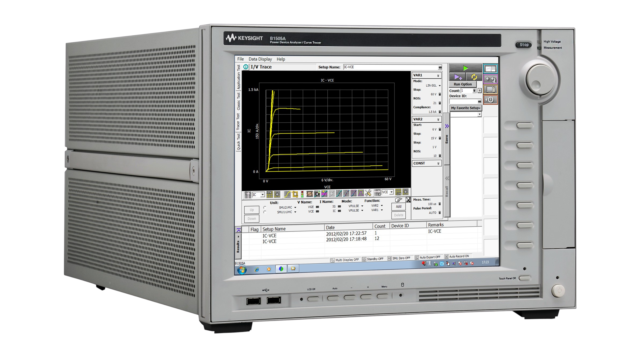Image resolution: width=644 pixels, height=362 pixels.
Task: Click the orange standby power icon
Action: [491, 99]
